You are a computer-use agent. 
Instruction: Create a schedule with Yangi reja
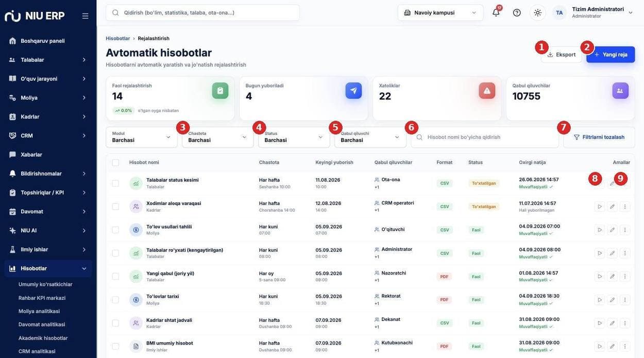[611, 55]
